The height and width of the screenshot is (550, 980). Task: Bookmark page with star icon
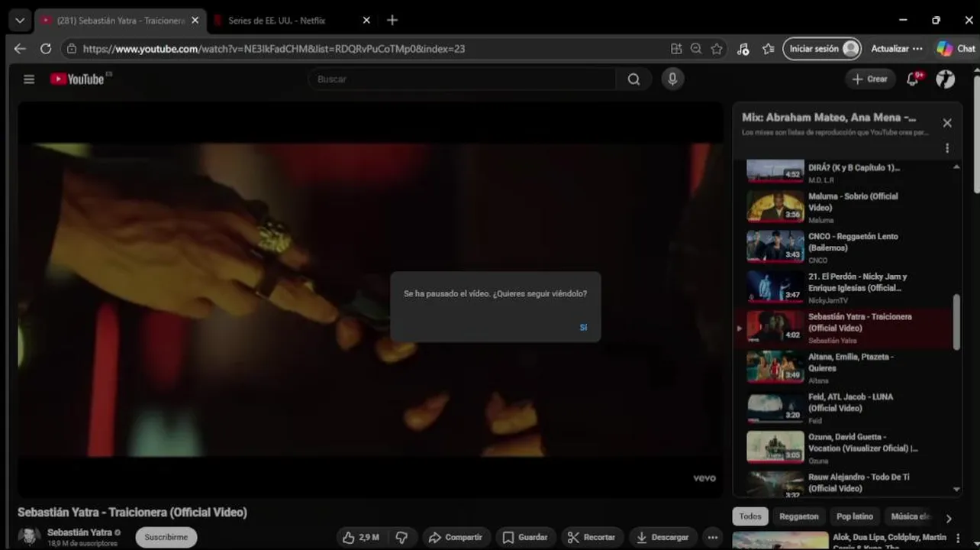tap(717, 48)
